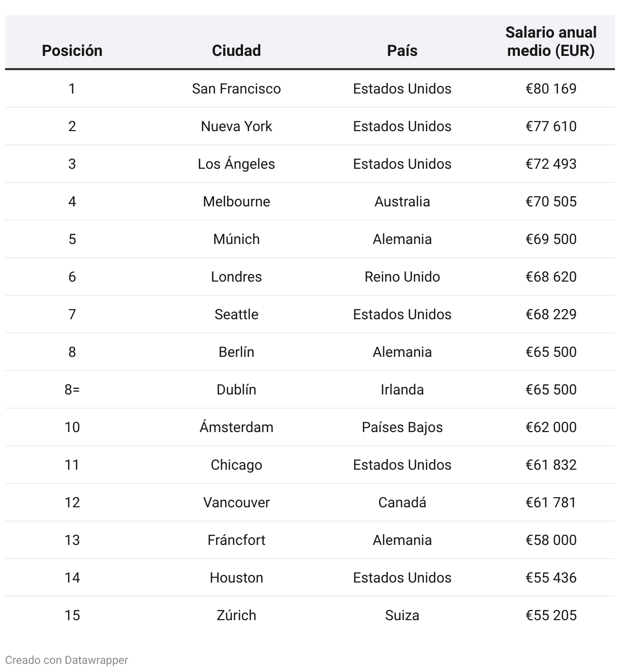Image resolution: width=620 pixels, height=672 pixels.
Task: Select the 8= position cell
Action: 72,389
